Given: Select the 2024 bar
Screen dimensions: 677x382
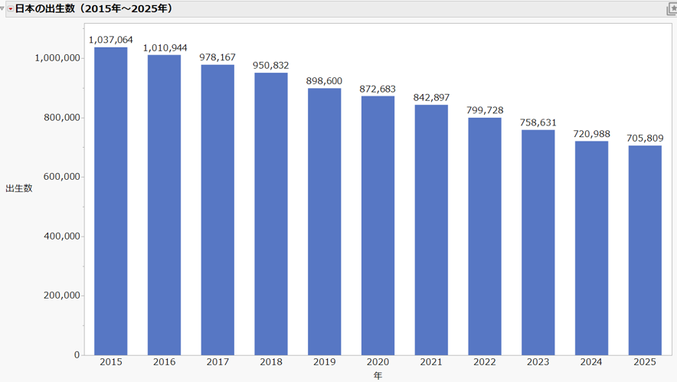Looking at the screenshot, I should [592, 248].
